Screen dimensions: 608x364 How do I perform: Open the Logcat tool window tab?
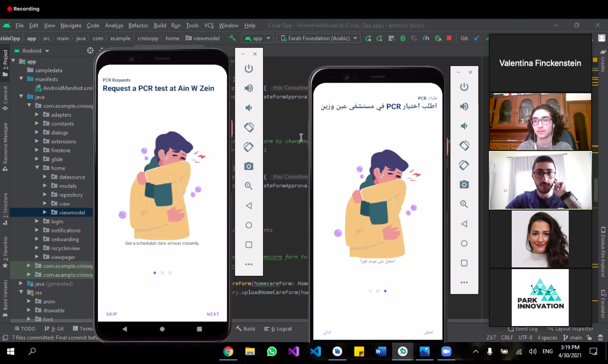[x=278, y=329]
